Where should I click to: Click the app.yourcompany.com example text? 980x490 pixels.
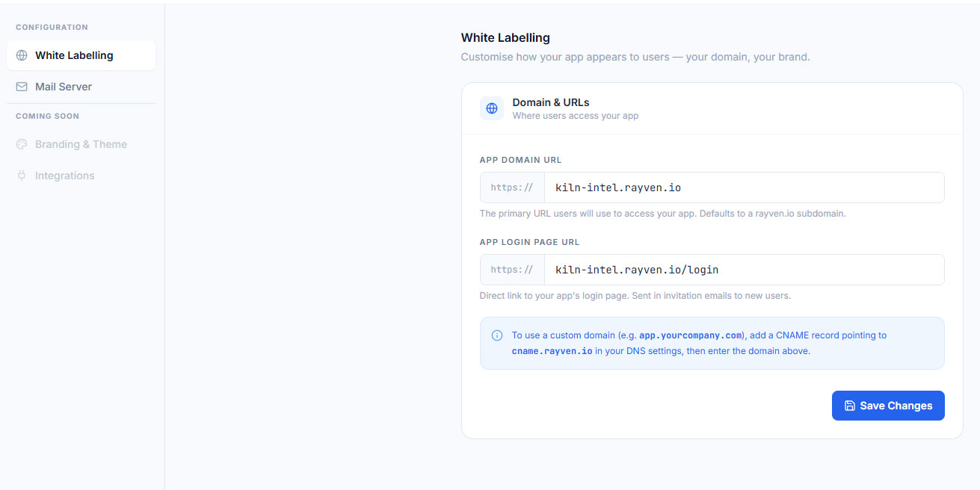(x=691, y=335)
